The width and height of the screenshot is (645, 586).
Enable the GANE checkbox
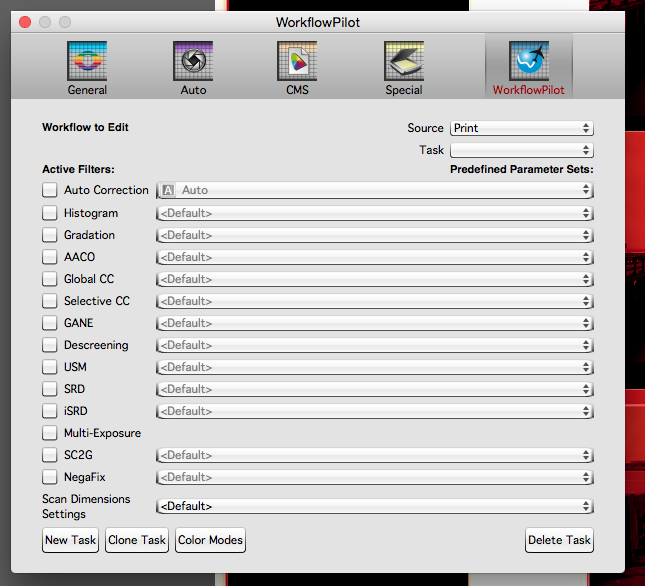pos(50,323)
